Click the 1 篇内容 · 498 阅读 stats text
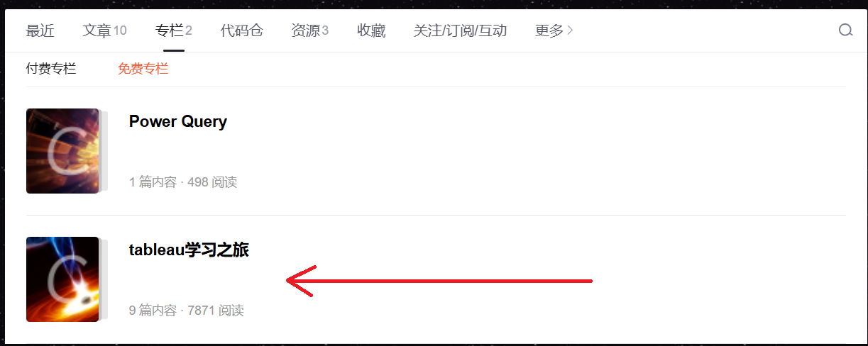This screenshot has height=346, width=868. [183, 182]
